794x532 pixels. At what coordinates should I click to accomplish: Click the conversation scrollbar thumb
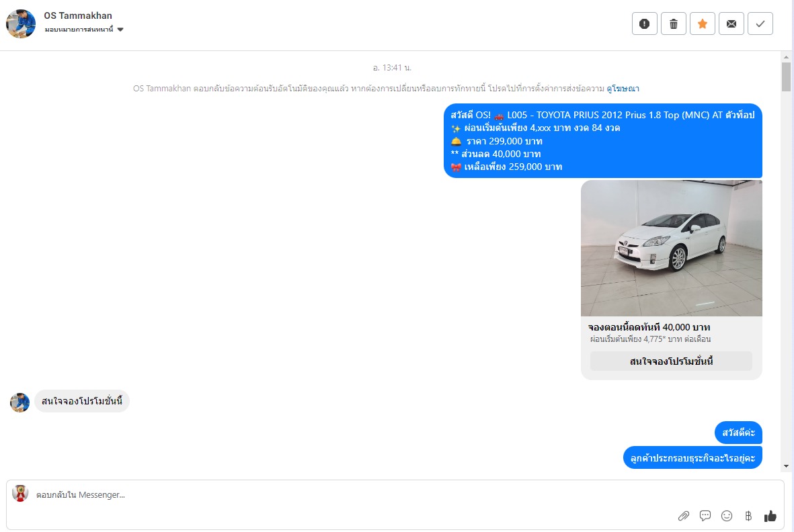[786, 77]
